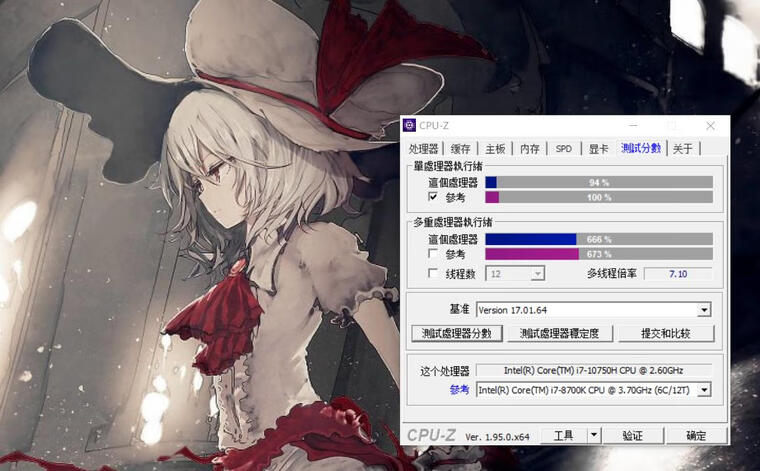Image resolution: width=760 pixels, height=471 pixels.
Task: Open the 显卡 tab
Action: pyautogui.click(x=598, y=149)
